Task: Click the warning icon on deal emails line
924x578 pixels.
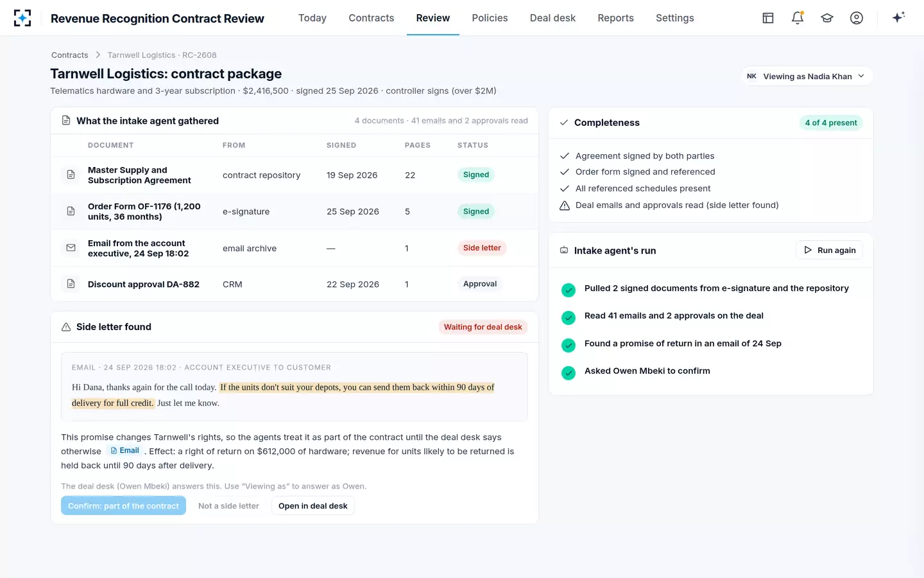Action: (565, 206)
